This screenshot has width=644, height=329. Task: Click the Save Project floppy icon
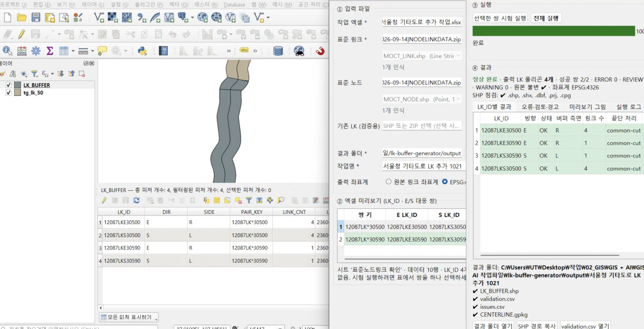36,17
